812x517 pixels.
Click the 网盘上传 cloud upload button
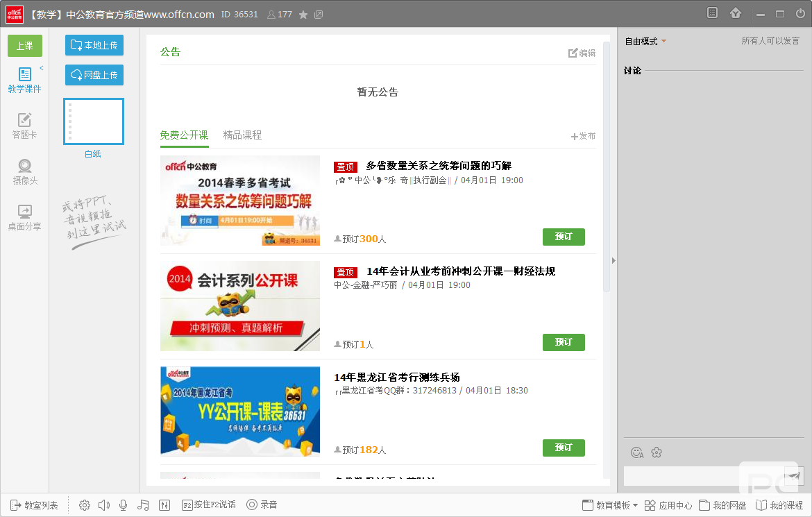94,75
